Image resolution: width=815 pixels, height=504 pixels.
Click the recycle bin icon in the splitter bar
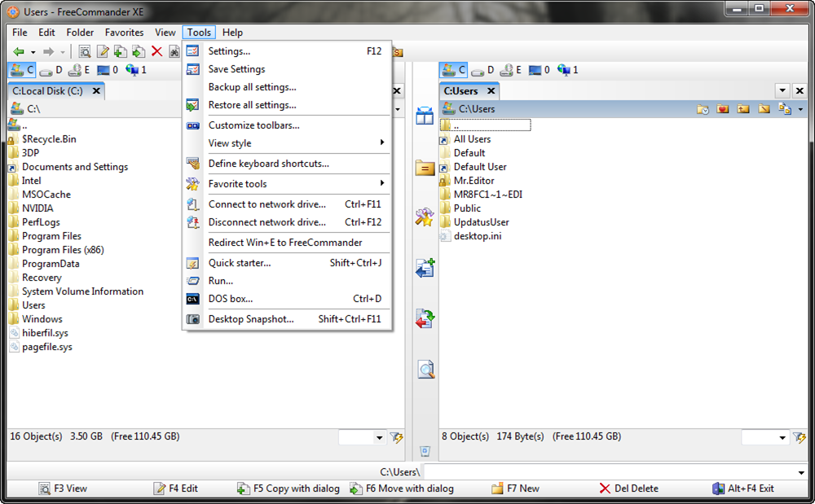click(425, 451)
